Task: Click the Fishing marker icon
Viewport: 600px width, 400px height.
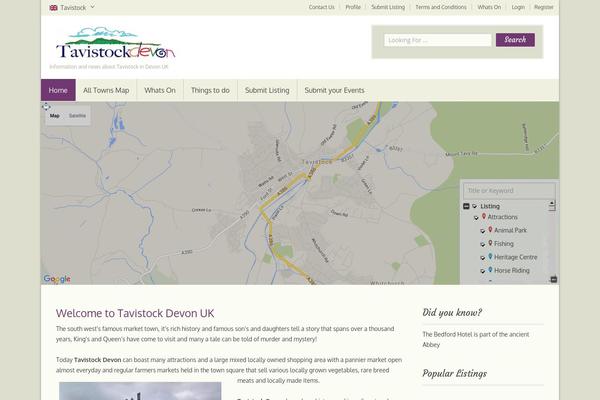Action: tap(490, 243)
